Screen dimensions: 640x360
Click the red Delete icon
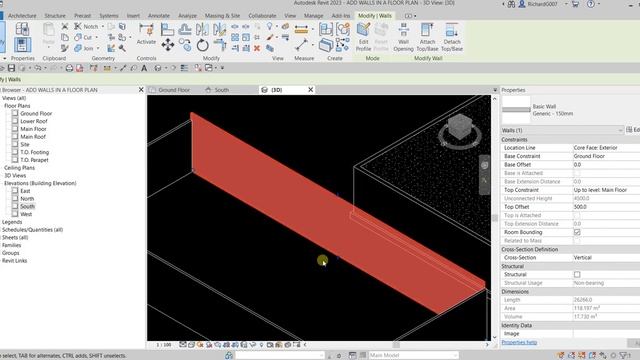[257, 48]
